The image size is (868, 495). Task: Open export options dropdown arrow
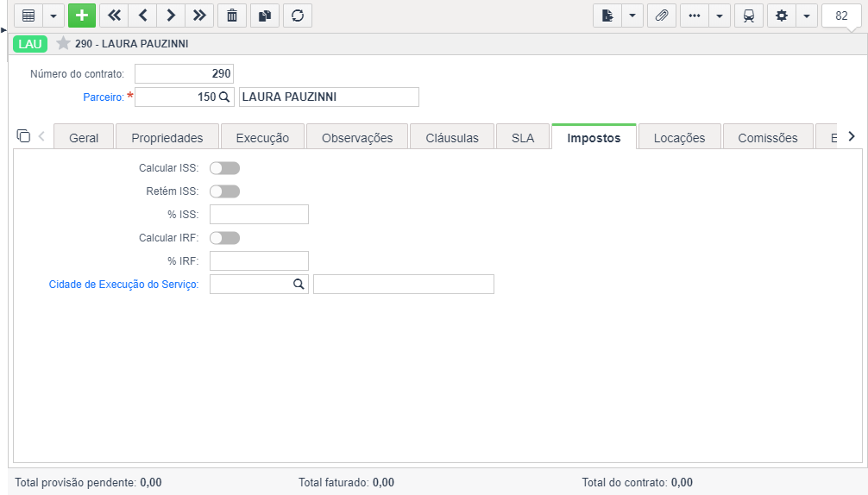tap(632, 16)
